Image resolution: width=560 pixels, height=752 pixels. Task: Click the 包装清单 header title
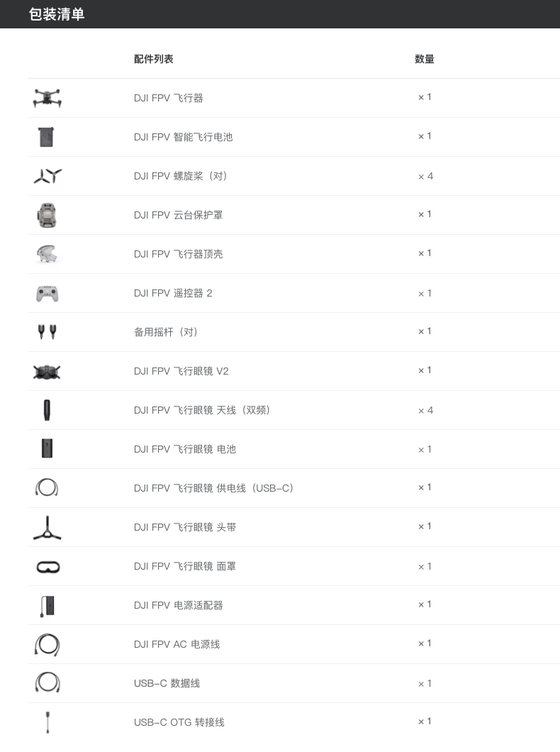(57, 14)
